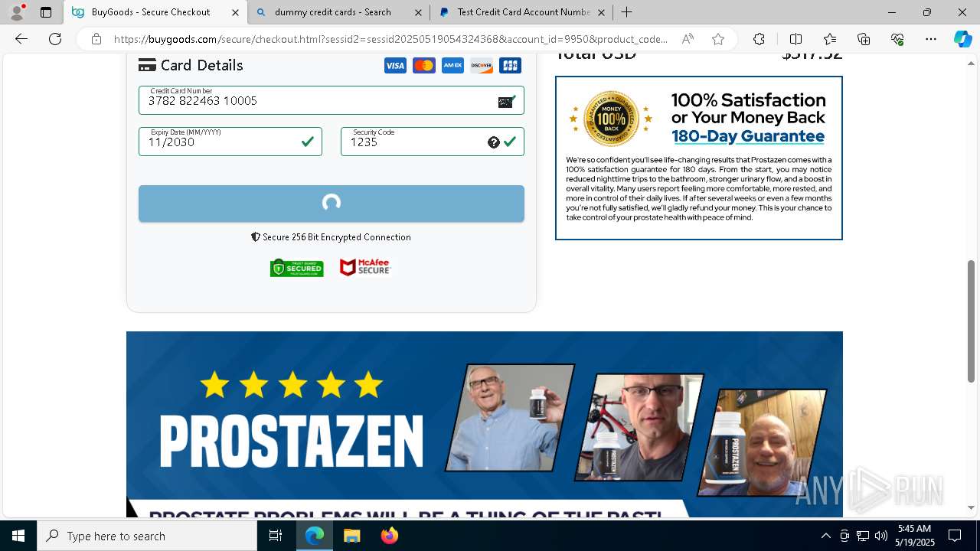Open Windows Start menu

point(18,536)
